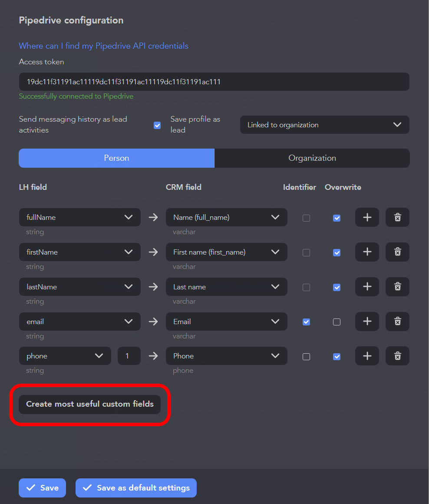Disable Overwrite for the fullName row
Image resolution: width=429 pixels, height=504 pixels.
pyautogui.click(x=337, y=218)
